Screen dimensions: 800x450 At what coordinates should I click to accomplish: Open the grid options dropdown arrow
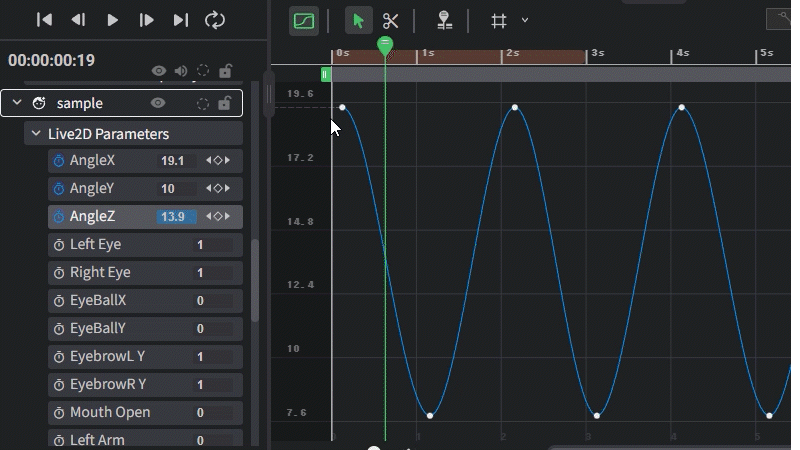[524, 20]
